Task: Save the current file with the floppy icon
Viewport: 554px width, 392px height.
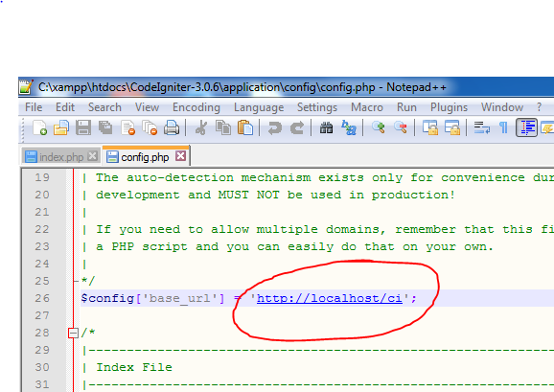Action: click(x=83, y=127)
